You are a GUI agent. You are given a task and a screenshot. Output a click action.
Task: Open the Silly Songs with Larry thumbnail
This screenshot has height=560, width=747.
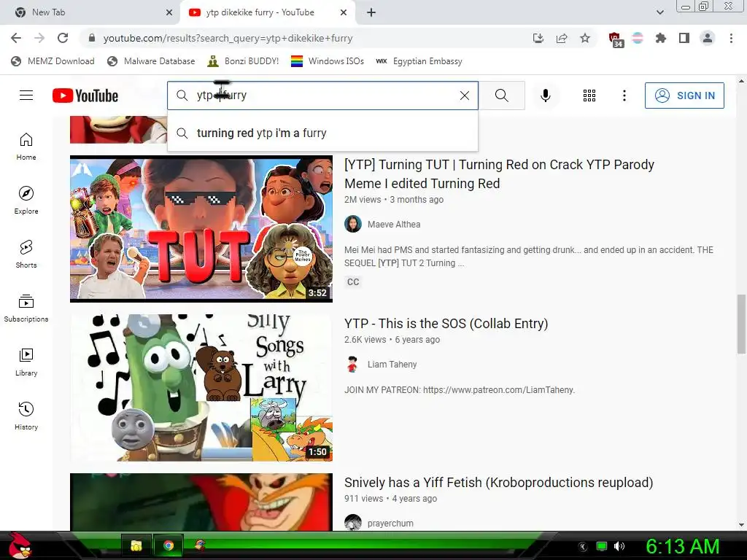(x=201, y=388)
